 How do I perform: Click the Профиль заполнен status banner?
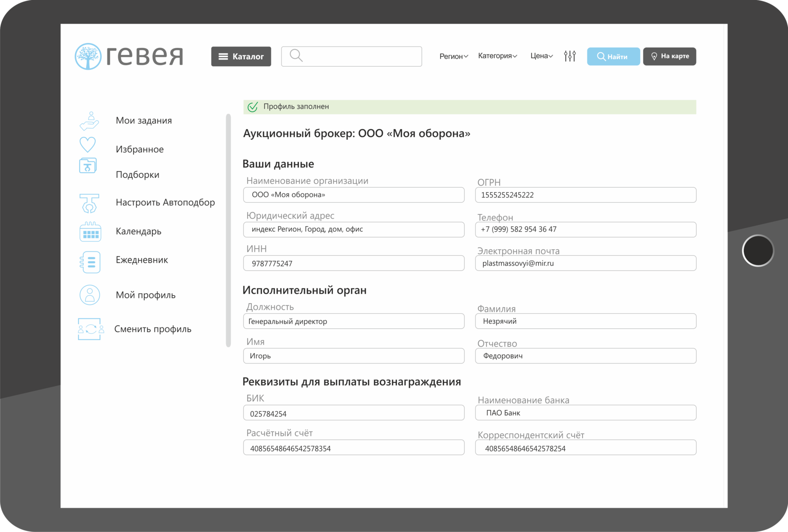coord(470,107)
